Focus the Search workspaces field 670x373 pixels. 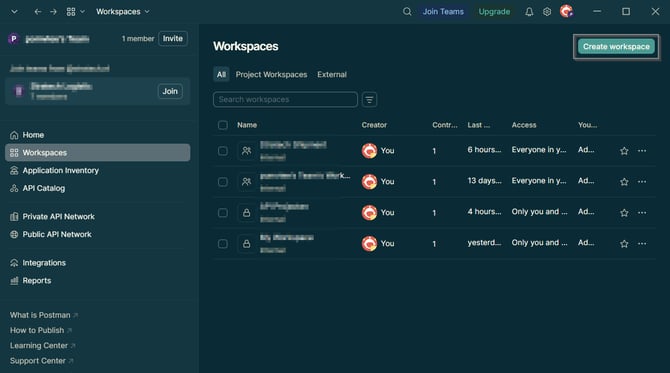pyautogui.click(x=285, y=100)
